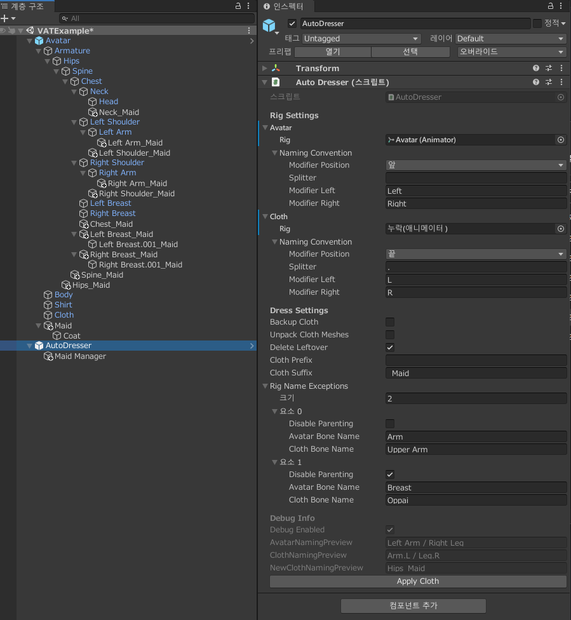Collapse the Rig Name Exceptions section
Image resolution: width=571 pixels, height=620 pixels.
[x=265, y=386]
